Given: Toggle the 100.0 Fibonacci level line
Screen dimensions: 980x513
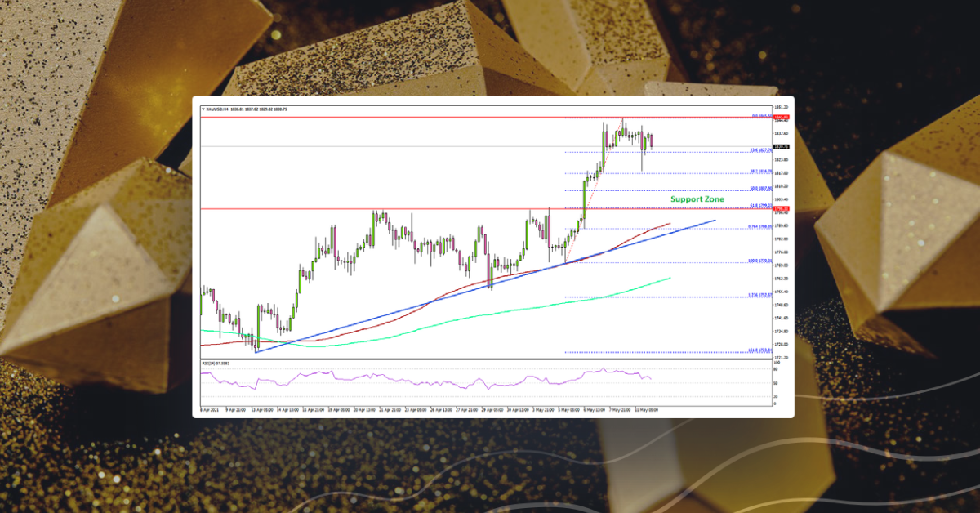Looking at the screenshot, I should coord(653,259).
